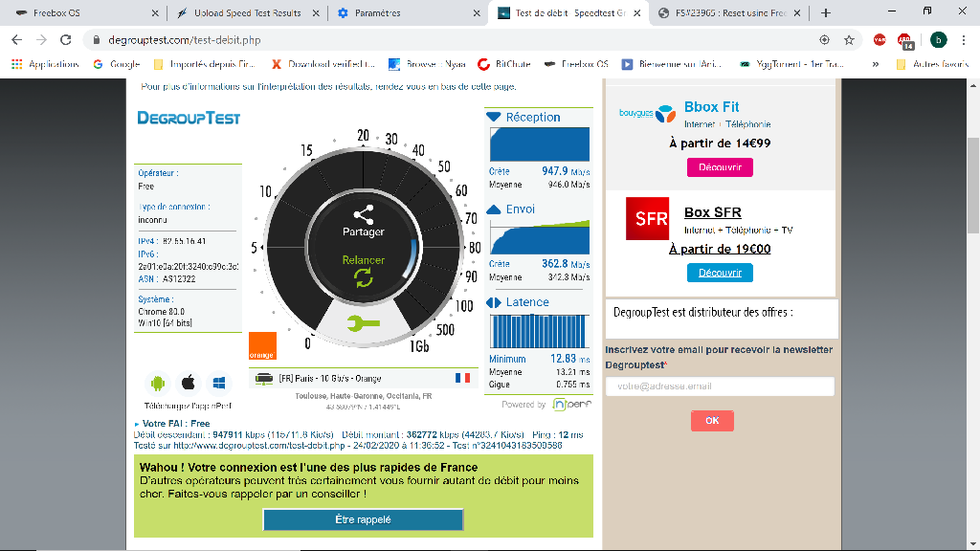Click the page vertical scrollbar thumb

tap(973, 185)
